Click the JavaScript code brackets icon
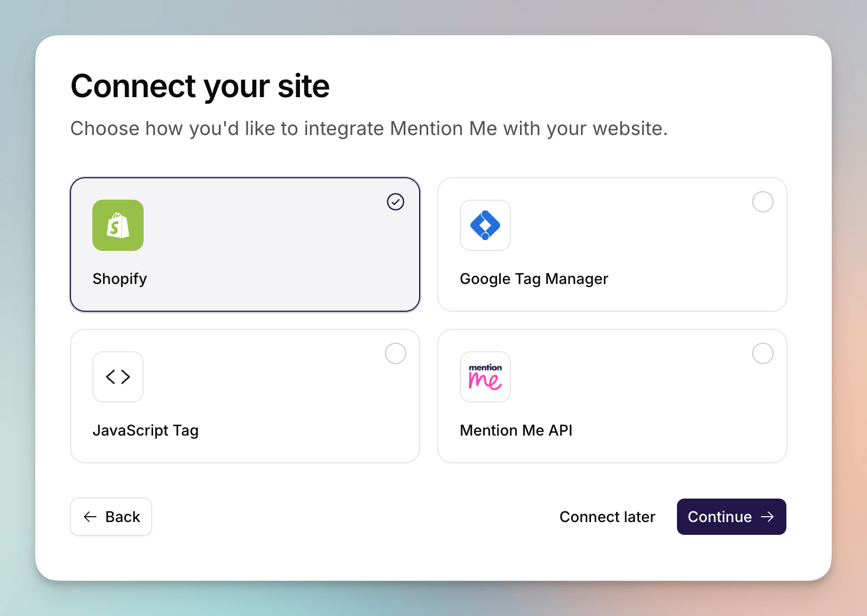The width and height of the screenshot is (867, 616). 118,377
